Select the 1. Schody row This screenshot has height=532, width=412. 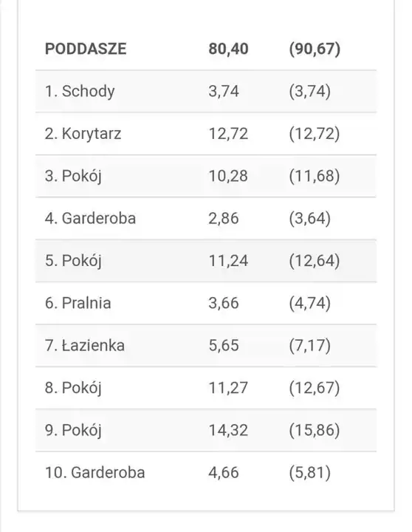tap(206, 92)
